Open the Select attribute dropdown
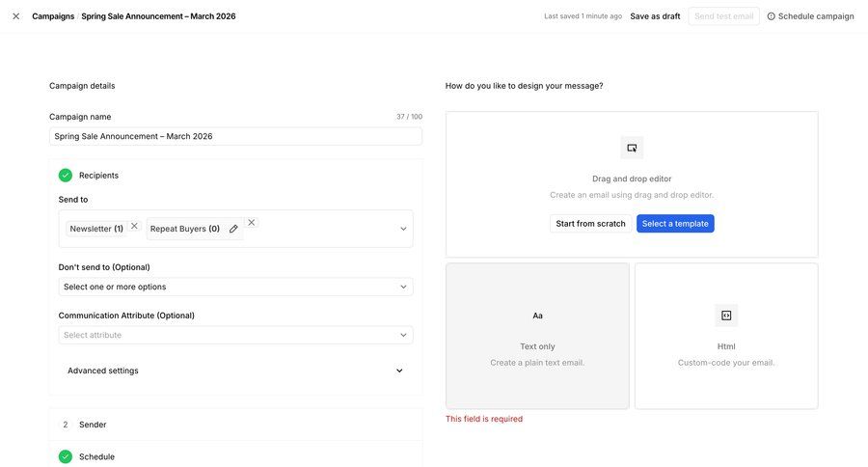The height and width of the screenshot is (467, 868). [236, 335]
